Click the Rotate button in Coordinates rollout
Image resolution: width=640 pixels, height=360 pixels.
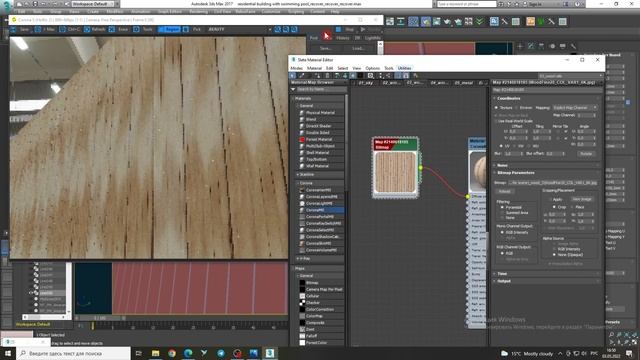coord(586,153)
